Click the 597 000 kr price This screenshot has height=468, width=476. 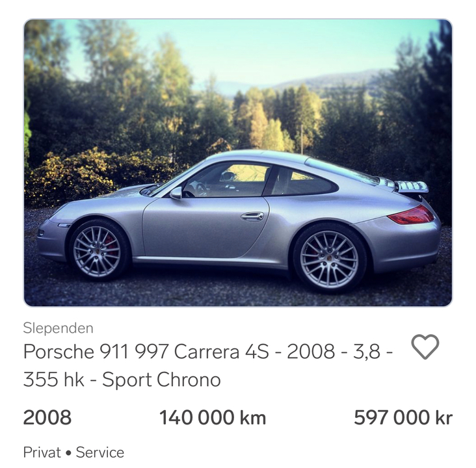403,417
